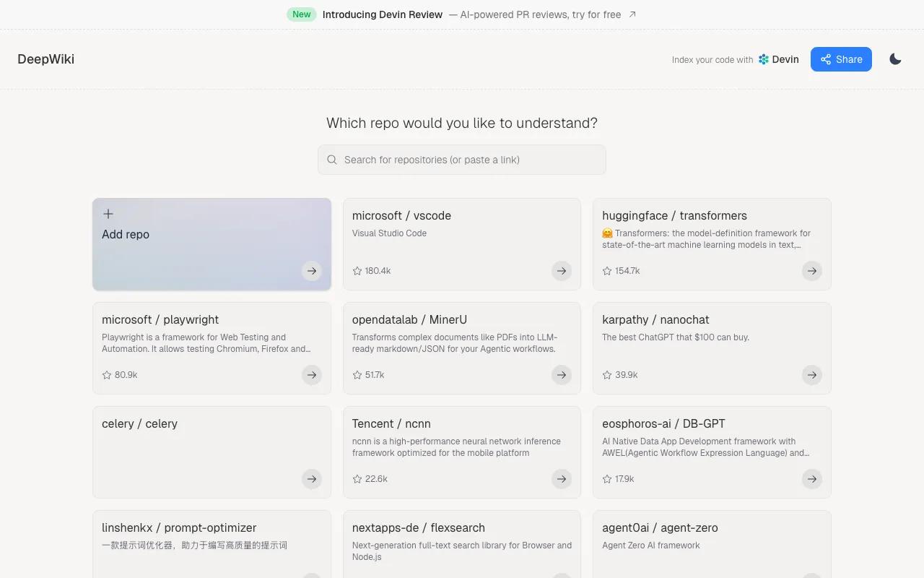The image size is (924, 578).
Task: Open the huggingface / transformers arrow button
Action: (812, 271)
